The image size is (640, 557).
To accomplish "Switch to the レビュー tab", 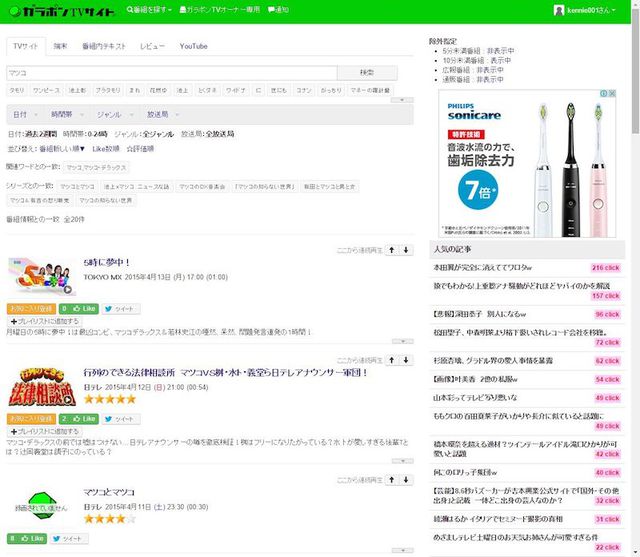I will pyautogui.click(x=152, y=47).
